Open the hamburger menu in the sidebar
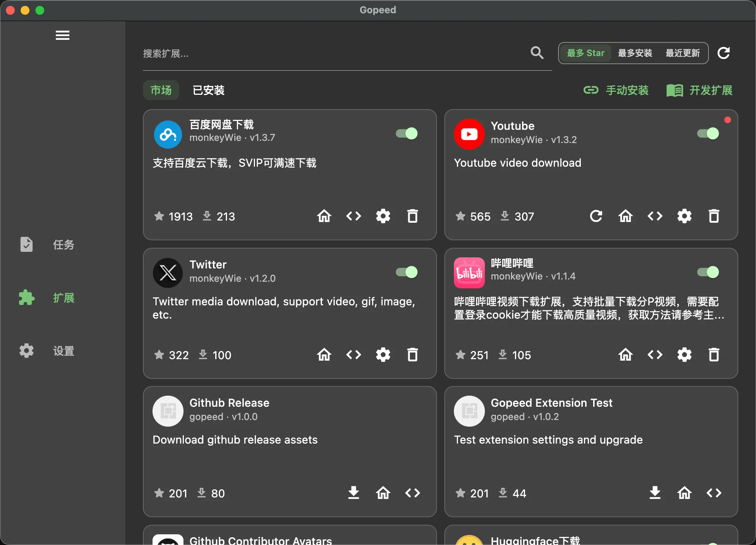 62,35
